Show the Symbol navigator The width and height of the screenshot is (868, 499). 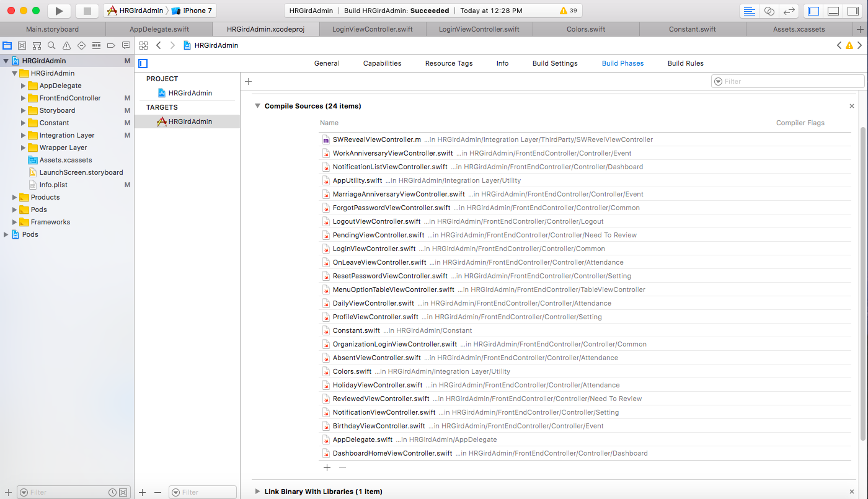click(x=37, y=45)
